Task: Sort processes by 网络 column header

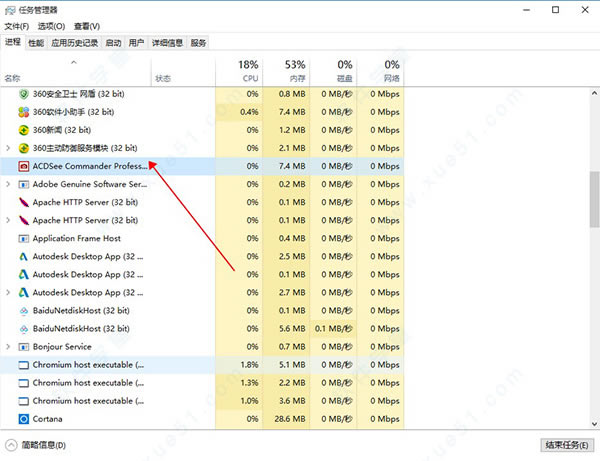Action: 380,71
